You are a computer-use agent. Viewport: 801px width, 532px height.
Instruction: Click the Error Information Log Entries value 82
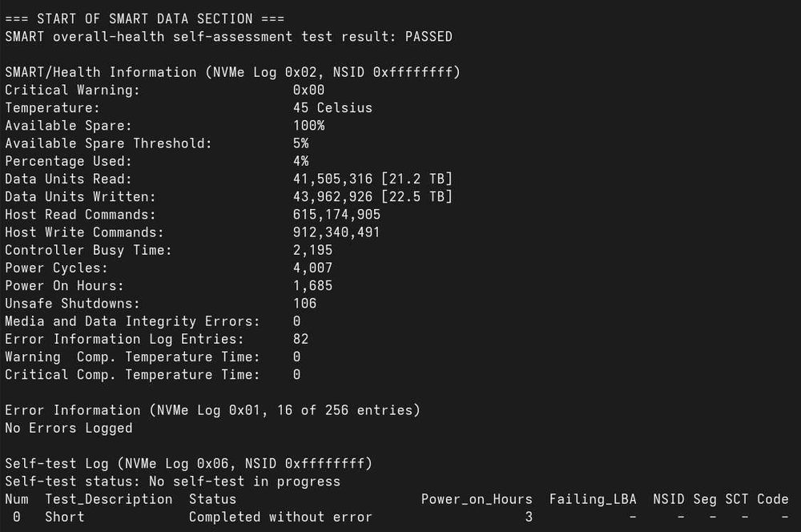pyautogui.click(x=300, y=339)
